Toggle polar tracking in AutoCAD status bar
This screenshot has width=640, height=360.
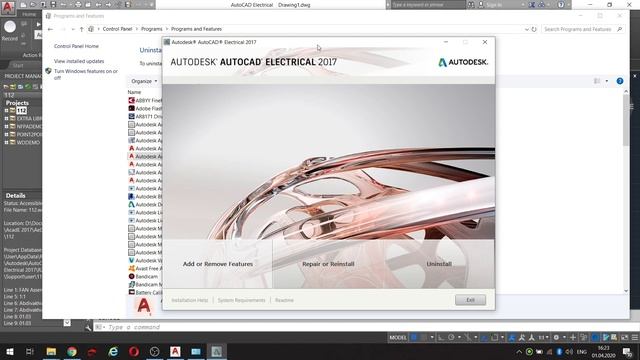[451, 338]
